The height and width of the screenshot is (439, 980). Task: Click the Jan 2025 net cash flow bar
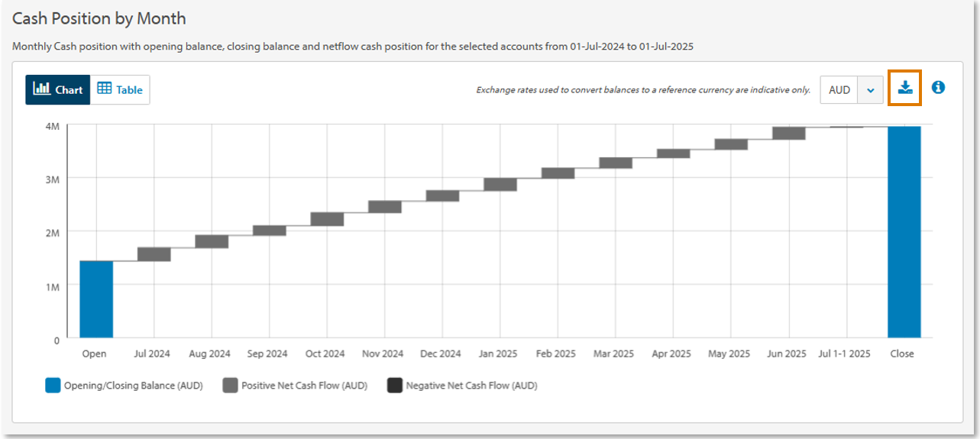coord(500,184)
